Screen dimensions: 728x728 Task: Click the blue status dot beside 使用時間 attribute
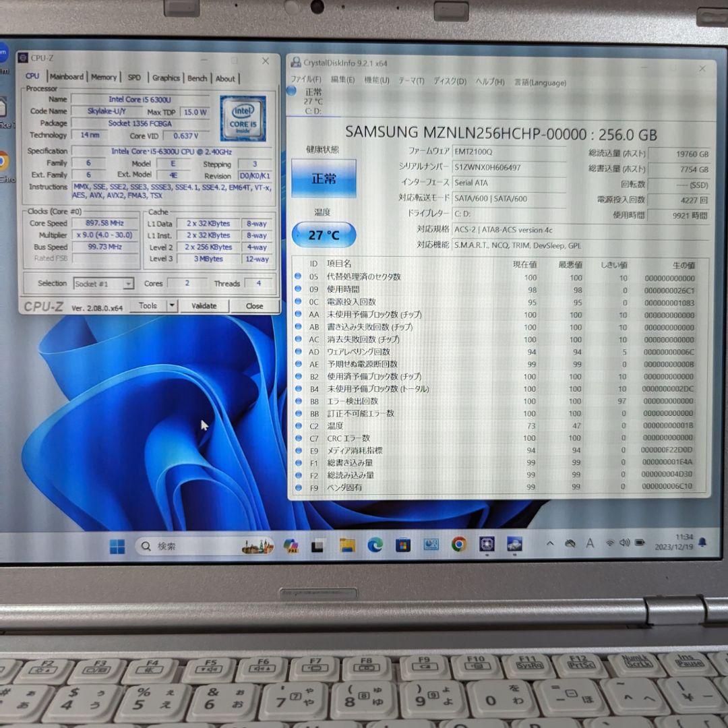pyautogui.click(x=299, y=289)
